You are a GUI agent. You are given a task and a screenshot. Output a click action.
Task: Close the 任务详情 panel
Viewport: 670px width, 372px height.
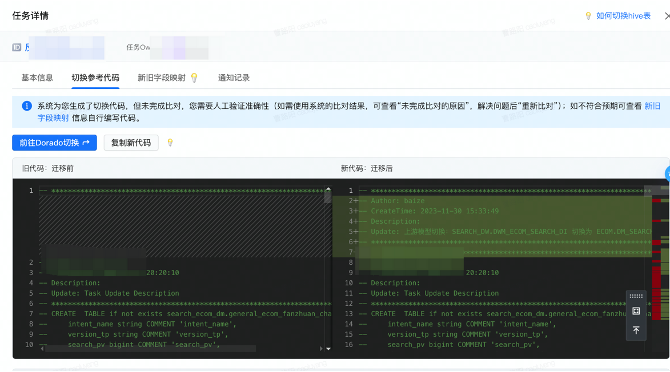click(x=667, y=16)
